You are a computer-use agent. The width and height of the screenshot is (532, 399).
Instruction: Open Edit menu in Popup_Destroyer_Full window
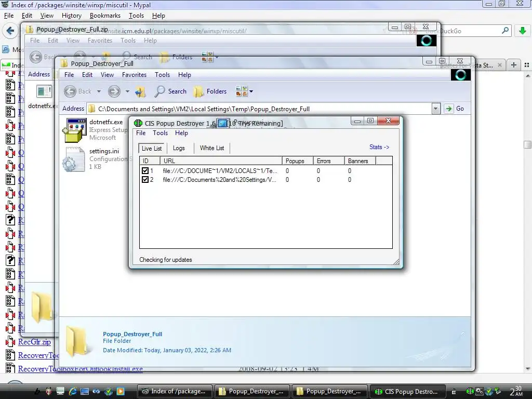[x=87, y=75]
